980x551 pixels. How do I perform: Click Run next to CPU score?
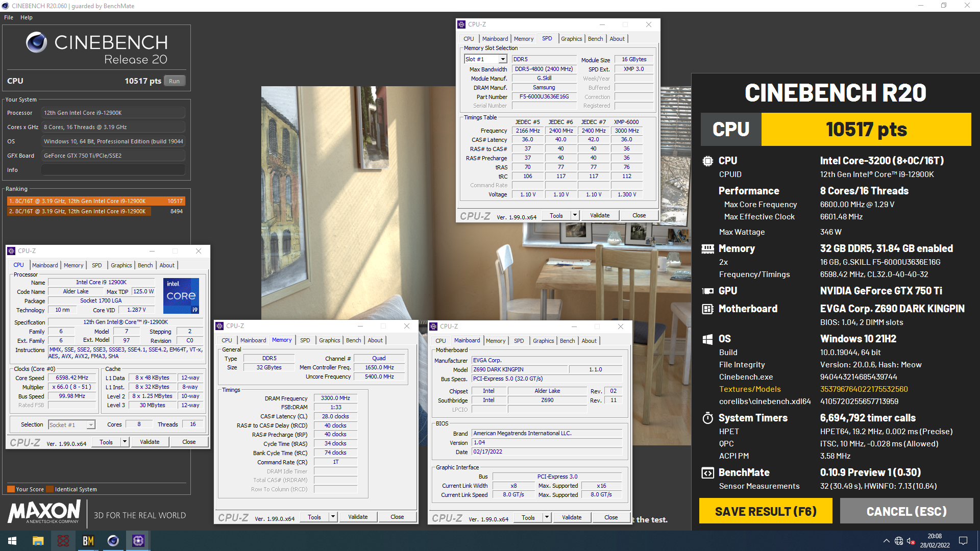[x=175, y=81]
